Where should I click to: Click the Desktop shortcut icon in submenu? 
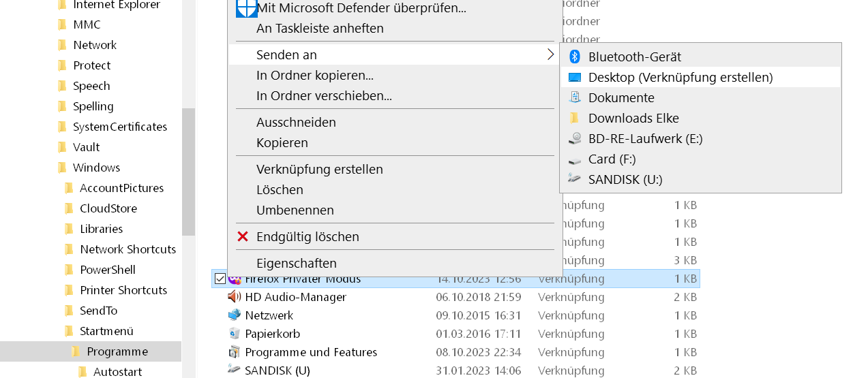point(574,77)
